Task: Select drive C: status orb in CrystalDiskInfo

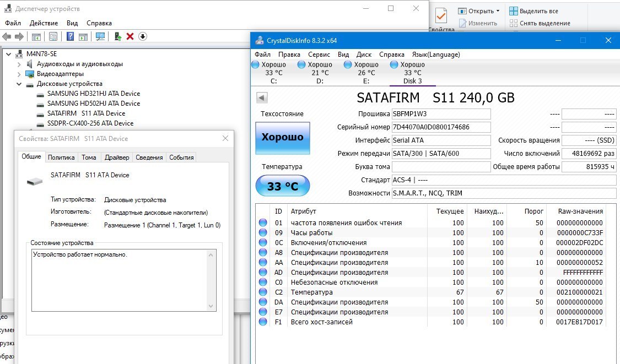Action: tap(255, 64)
